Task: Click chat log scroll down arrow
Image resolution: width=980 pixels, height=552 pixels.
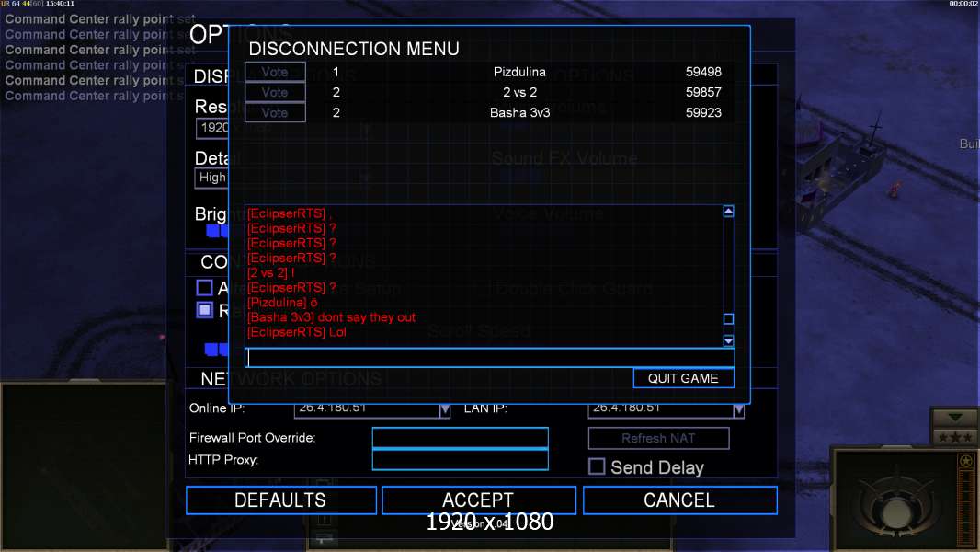Action: 728,340
